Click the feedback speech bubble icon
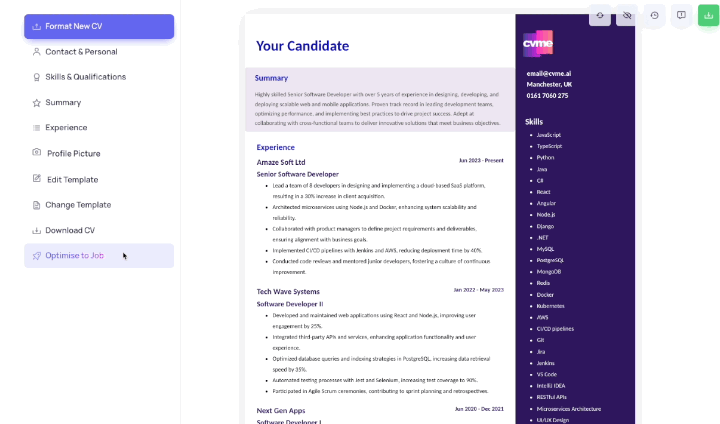The width and height of the screenshot is (720, 424). click(681, 15)
